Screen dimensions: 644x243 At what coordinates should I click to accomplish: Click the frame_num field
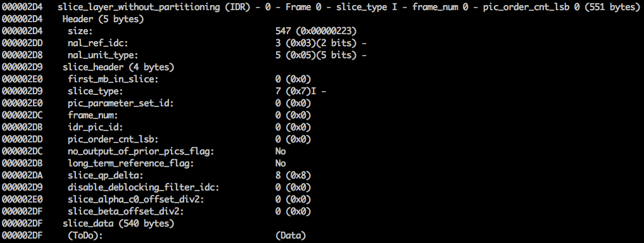tap(93, 115)
